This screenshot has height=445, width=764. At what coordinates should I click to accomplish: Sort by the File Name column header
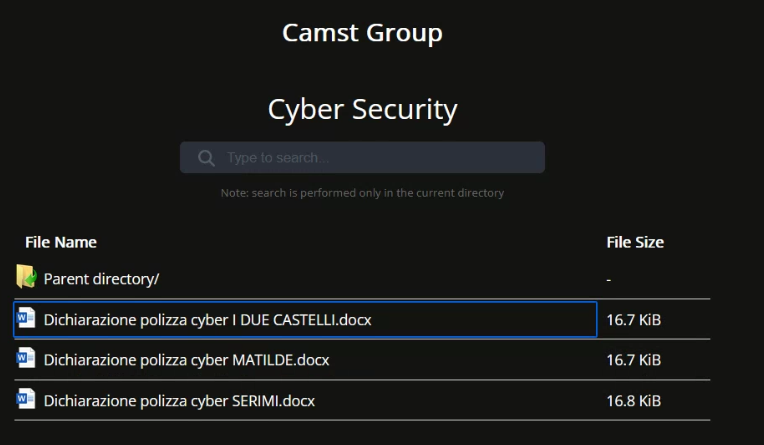click(61, 242)
